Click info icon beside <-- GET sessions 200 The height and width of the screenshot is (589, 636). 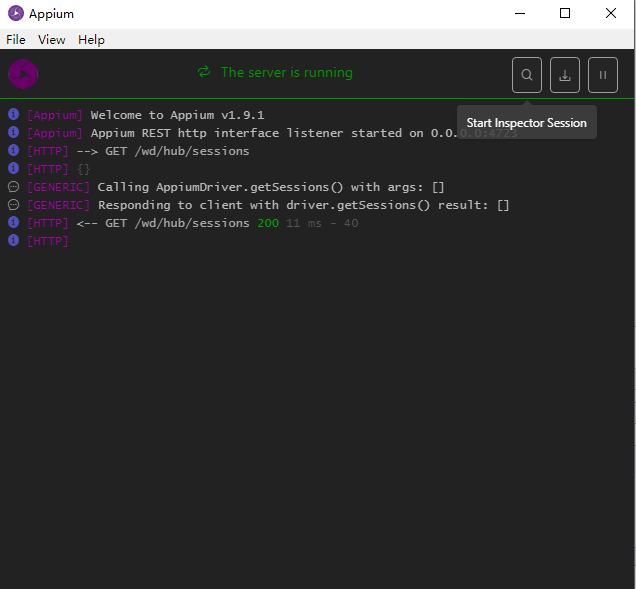pyautogui.click(x=13, y=222)
